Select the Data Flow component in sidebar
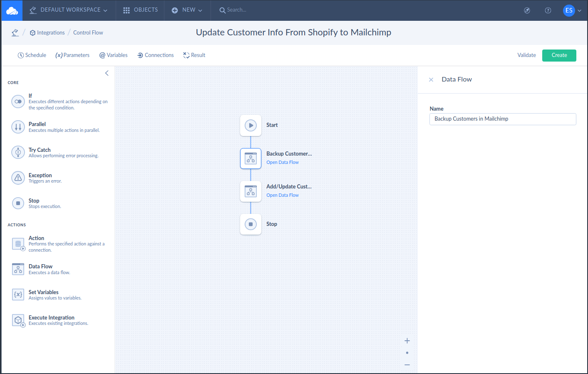 tap(18, 269)
